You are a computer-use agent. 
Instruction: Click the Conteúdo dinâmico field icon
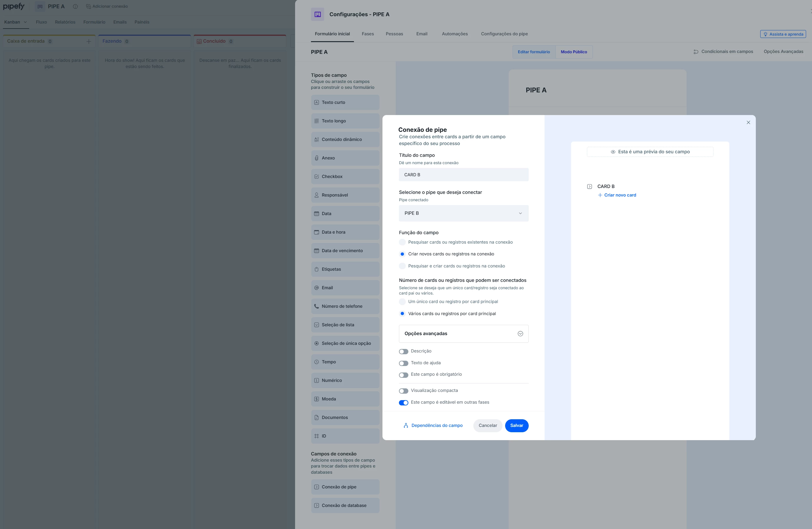pos(316,139)
